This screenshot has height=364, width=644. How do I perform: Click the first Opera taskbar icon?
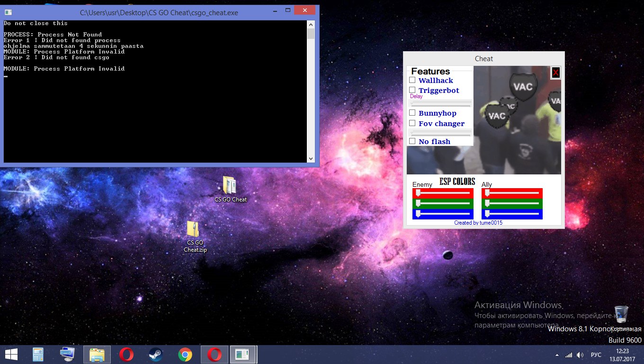point(126,355)
